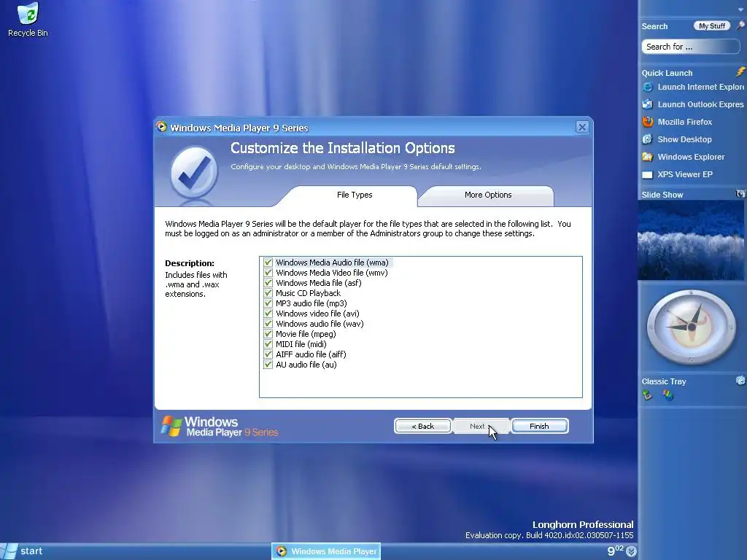Click the Classic Tray tile options icon
The image size is (747, 560).
740,381
